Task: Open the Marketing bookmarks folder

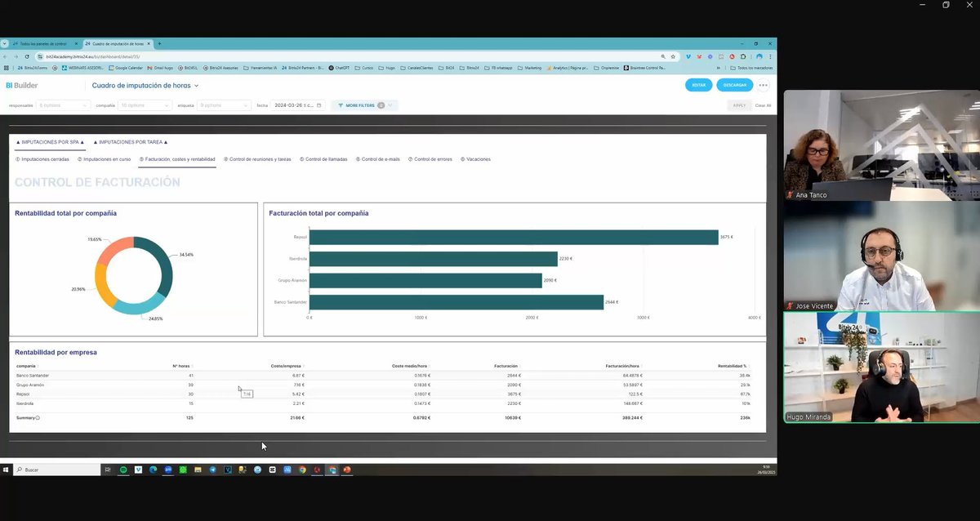Action: (529, 68)
